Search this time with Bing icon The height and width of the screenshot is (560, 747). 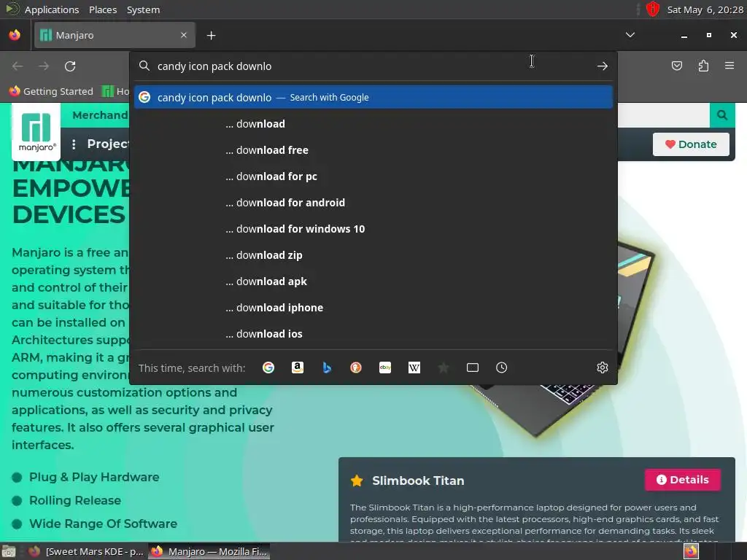(327, 367)
